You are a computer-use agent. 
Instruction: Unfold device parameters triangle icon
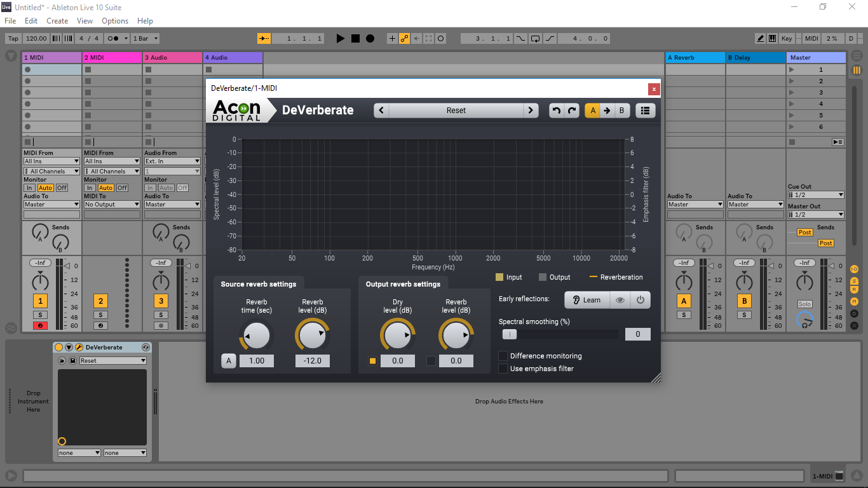69,348
